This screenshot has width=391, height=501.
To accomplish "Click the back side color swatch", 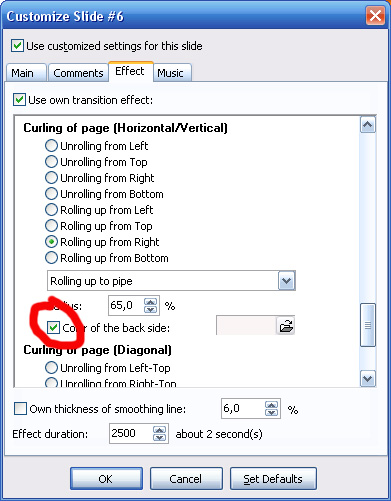I will pos(246,326).
